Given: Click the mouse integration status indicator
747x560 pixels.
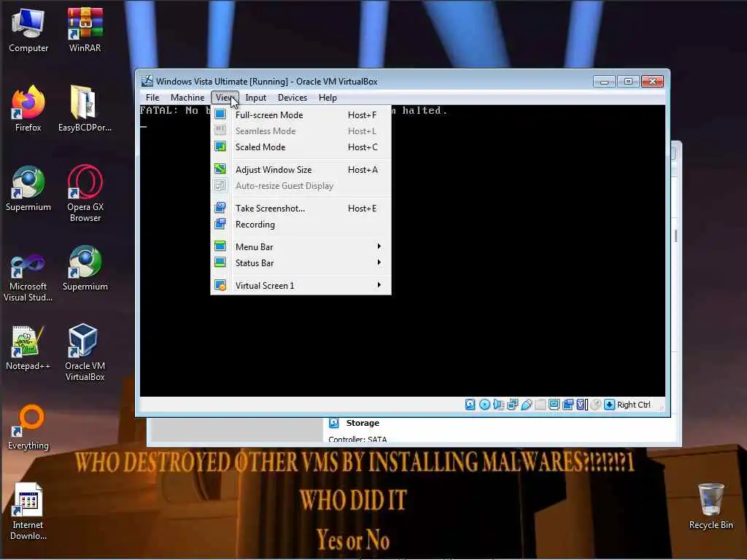Looking at the screenshot, I should (x=595, y=405).
